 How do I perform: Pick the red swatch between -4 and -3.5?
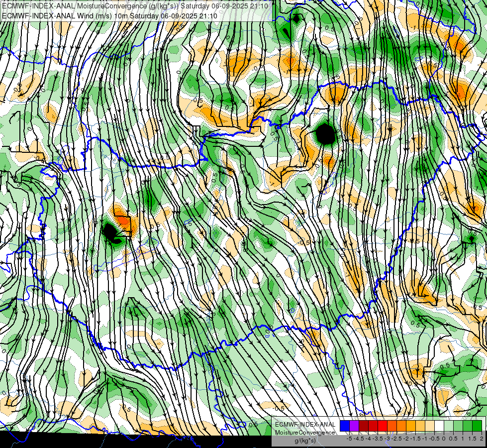pyautogui.click(x=373, y=426)
